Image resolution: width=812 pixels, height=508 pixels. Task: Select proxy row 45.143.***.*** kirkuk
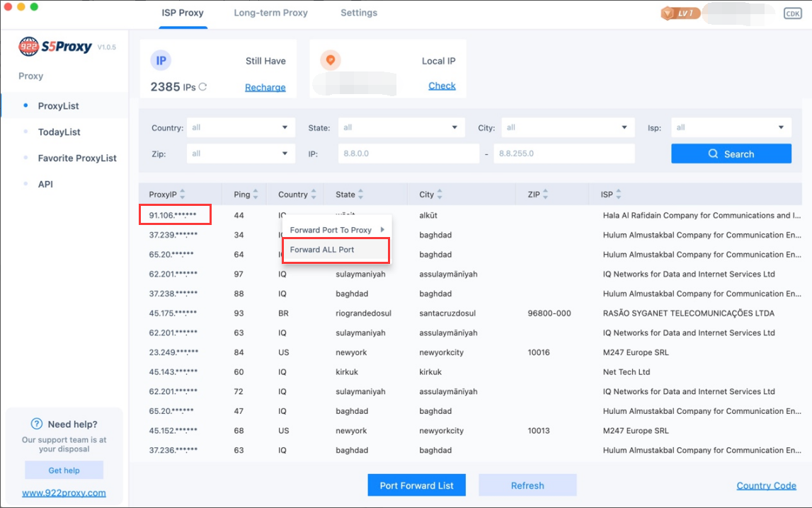tap(470, 372)
